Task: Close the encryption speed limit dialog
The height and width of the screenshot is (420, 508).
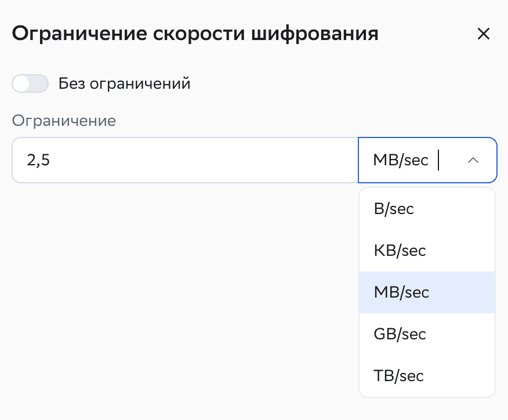Action: click(x=483, y=34)
